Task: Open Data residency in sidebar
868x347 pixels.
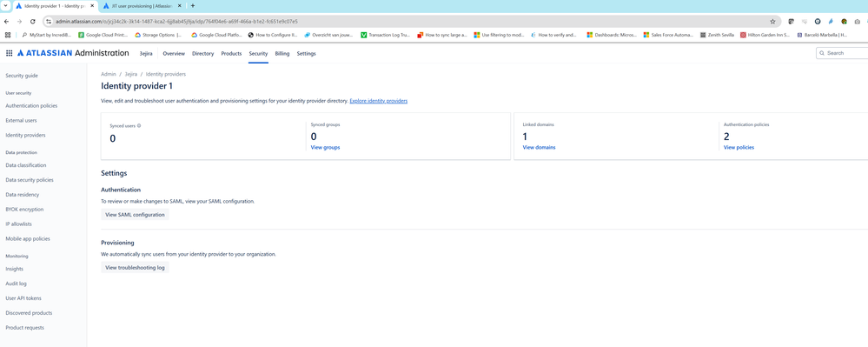Action: 22,195
